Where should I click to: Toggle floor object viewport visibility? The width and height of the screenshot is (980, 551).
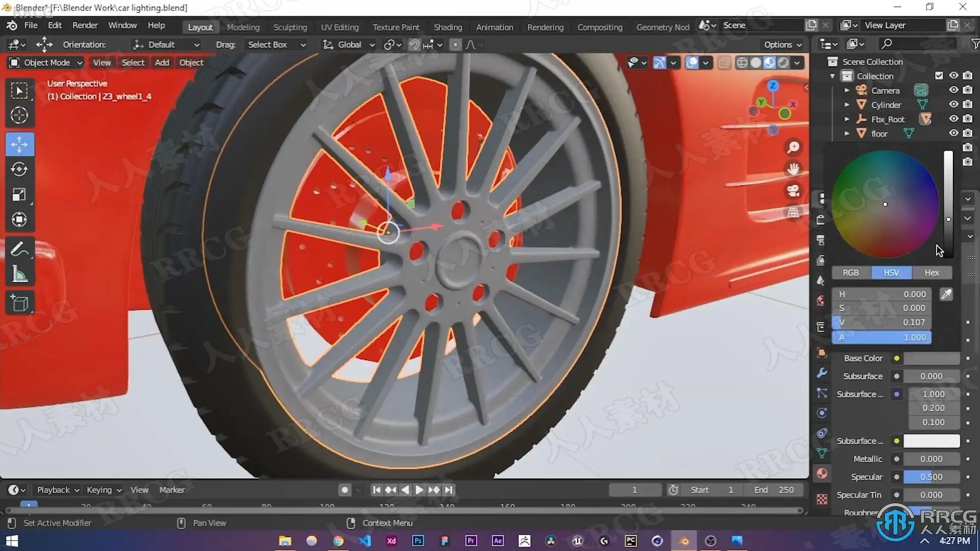coord(953,133)
